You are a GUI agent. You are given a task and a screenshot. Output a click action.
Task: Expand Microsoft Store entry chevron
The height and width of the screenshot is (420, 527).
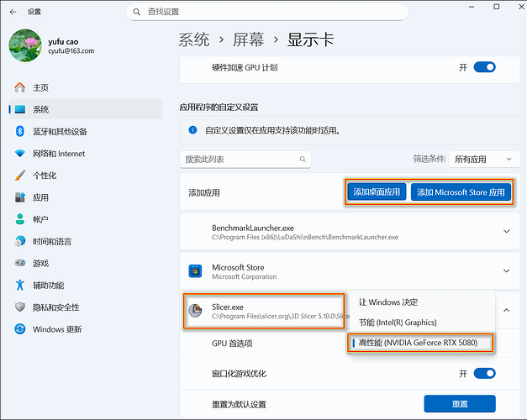(x=506, y=270)
